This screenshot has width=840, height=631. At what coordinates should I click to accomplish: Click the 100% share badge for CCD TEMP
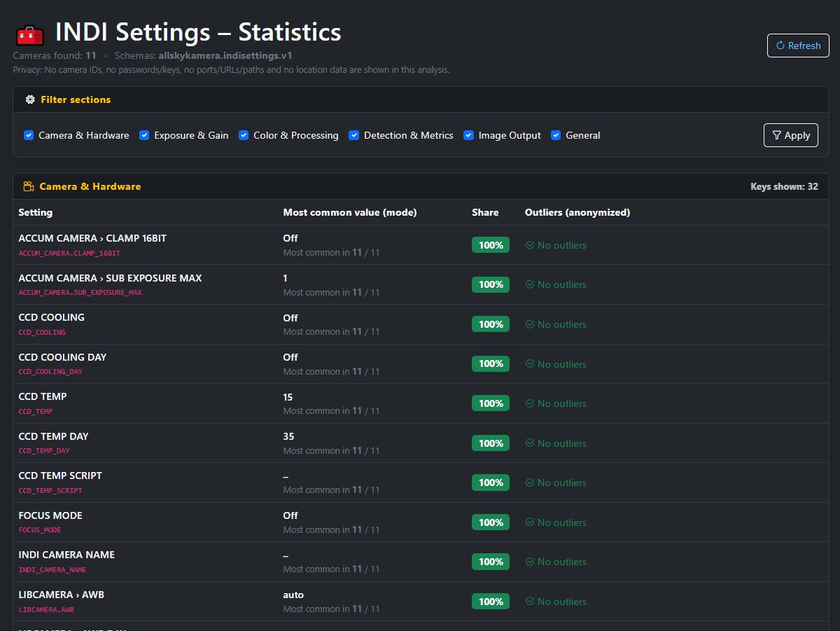click(x=491, y=403)
